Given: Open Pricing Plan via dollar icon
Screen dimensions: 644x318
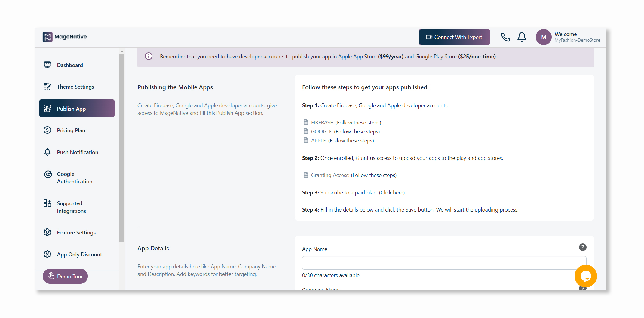Looking at the screenshot, I should 48,130.
